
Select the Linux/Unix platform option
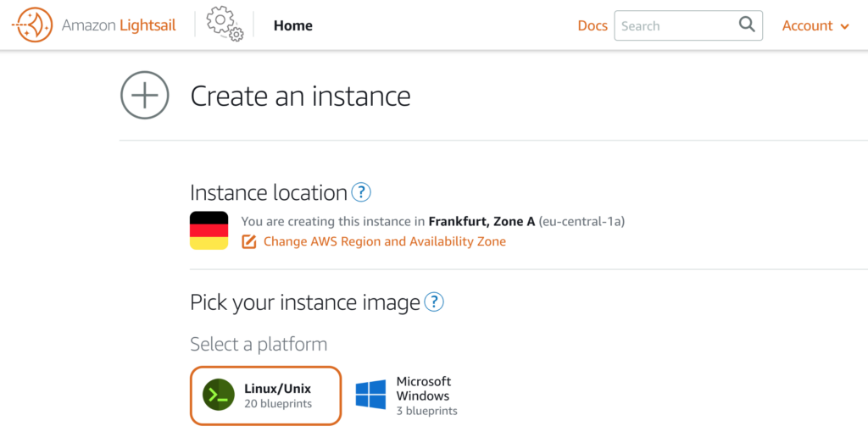pos(265,396)
